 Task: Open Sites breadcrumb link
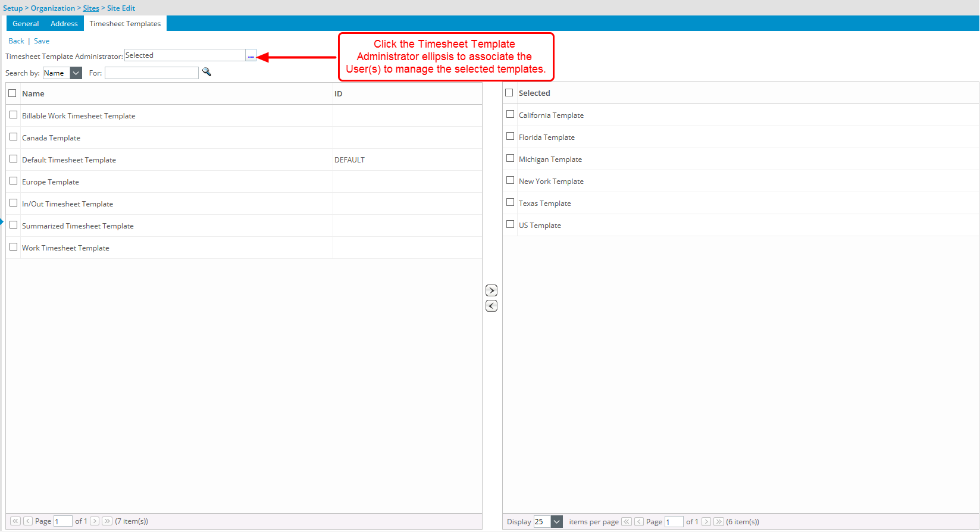point(91,8)
